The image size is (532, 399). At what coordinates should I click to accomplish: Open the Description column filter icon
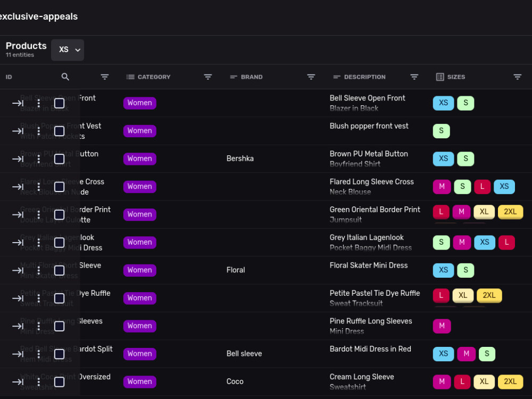414,77
